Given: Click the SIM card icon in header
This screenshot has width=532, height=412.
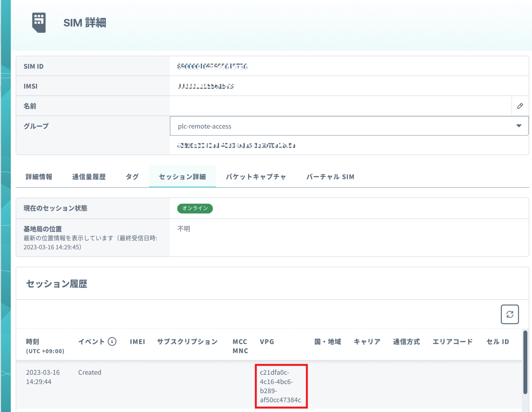Looking at the screenshot, I should pos(39,23).
